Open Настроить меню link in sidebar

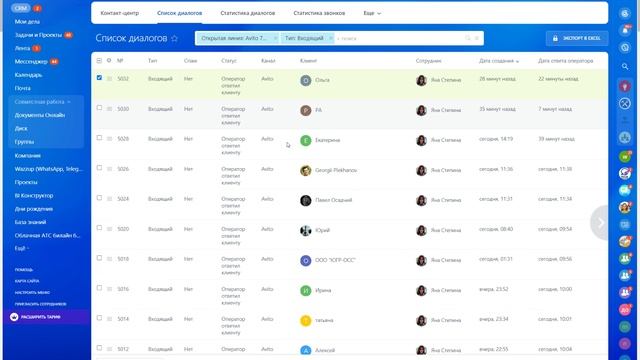tap(32, 293)
